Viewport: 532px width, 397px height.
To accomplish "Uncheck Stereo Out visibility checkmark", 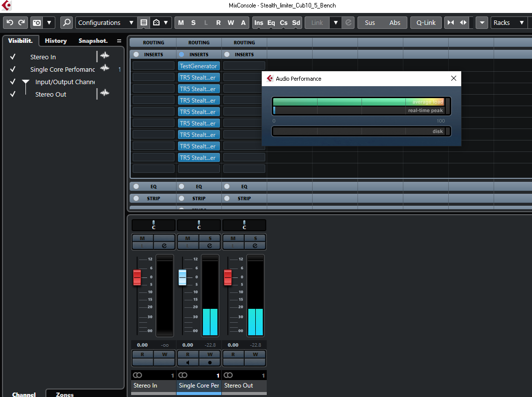I will (12, 94).
